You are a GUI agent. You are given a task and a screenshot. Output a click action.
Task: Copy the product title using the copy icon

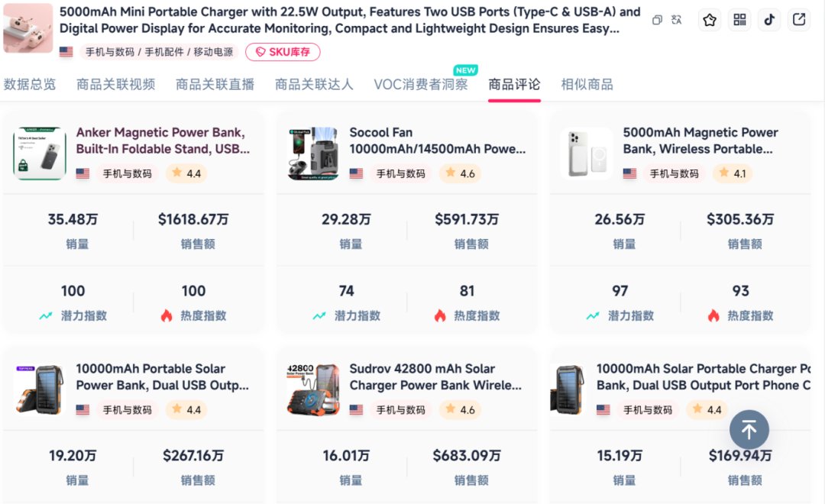pos(657,20)
